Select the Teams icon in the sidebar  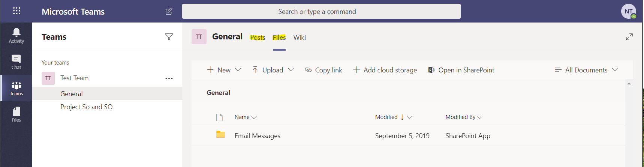pyautogui.click(x=16, y=88)
